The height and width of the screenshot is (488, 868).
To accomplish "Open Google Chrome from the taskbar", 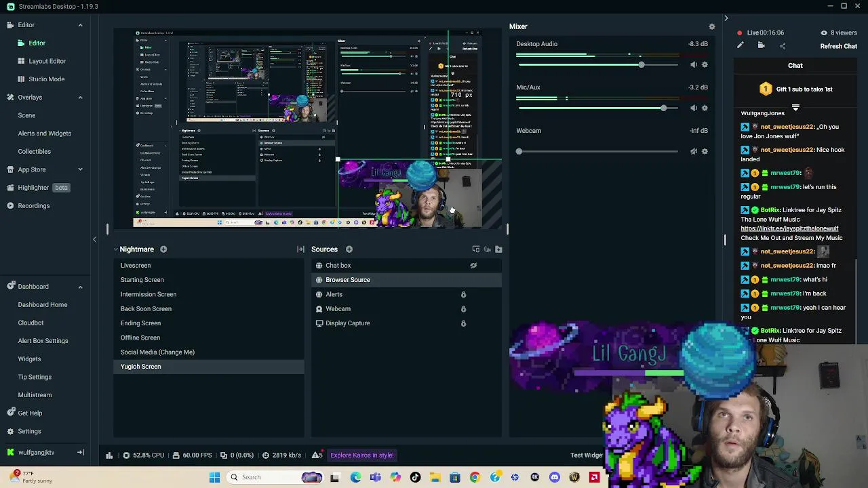I will (x=475, y=477).
